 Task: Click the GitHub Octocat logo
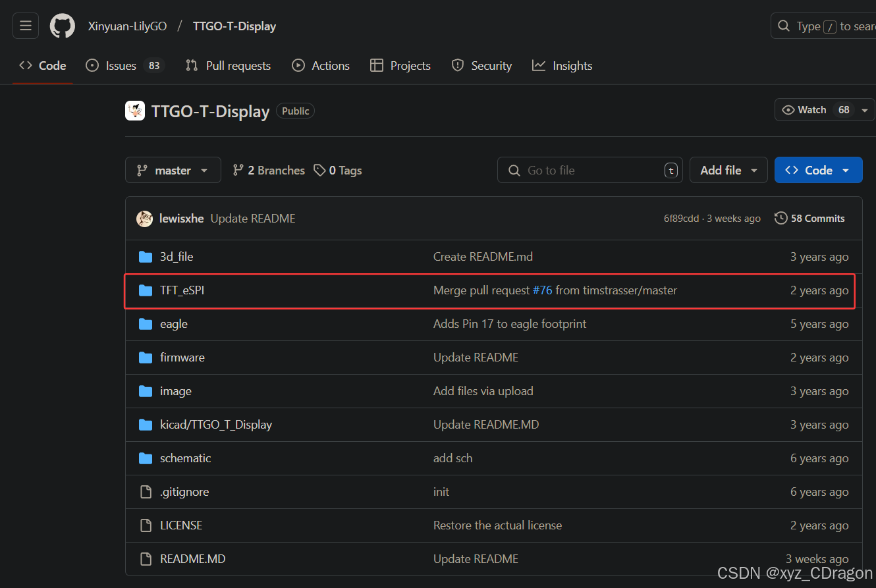pos(63,26)
